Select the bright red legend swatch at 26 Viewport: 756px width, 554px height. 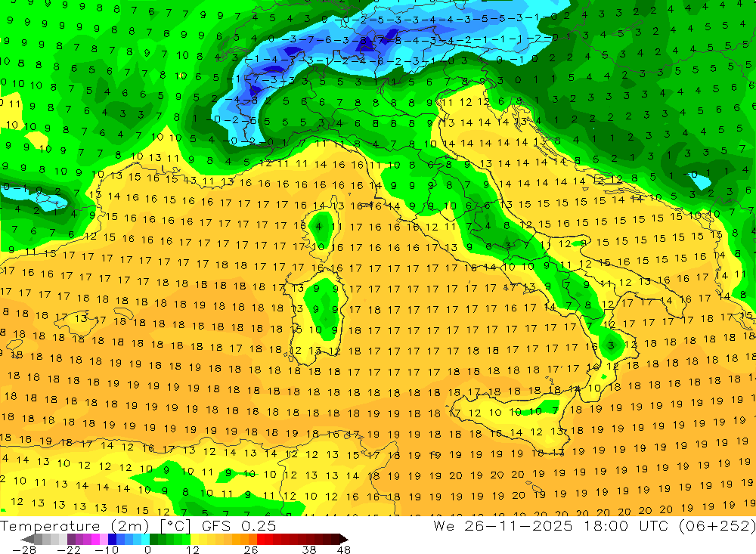[x=261, y=539]
